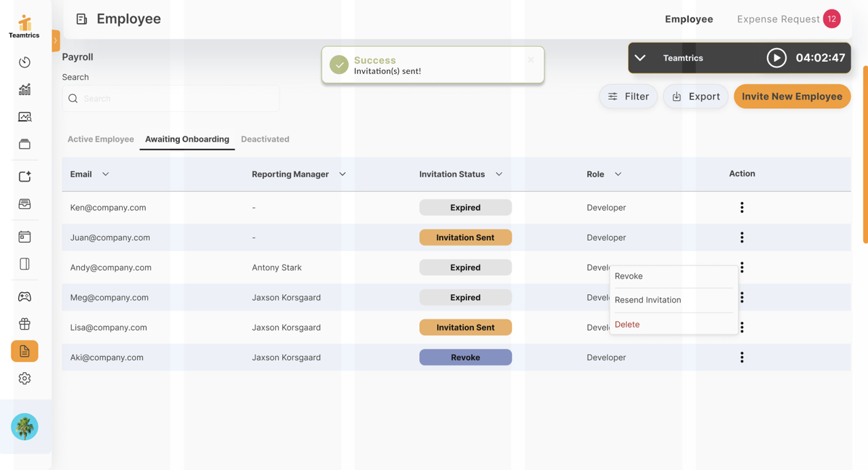Open the Deactivated tab
868x470 pixels.
click(265, 139)
